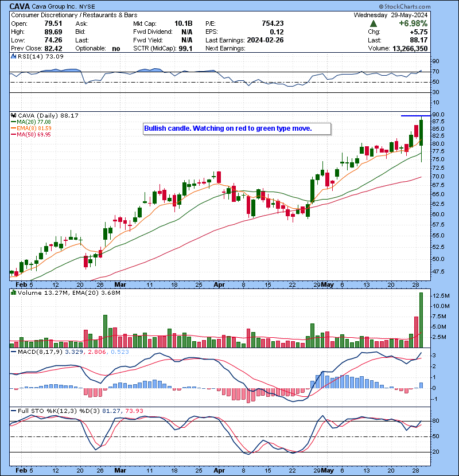Click the Chg value +5.75
459x476 pixels.
(x=419, y=32)
